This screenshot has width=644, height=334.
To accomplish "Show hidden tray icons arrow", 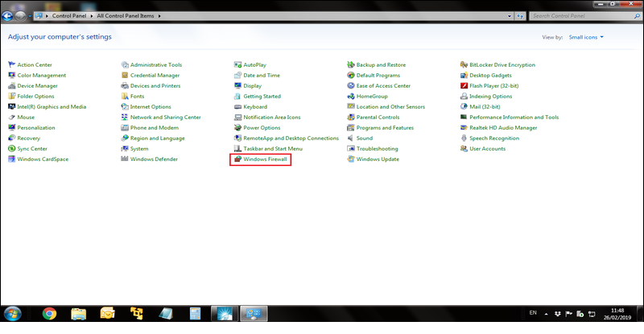I will (x=546, y=314).
